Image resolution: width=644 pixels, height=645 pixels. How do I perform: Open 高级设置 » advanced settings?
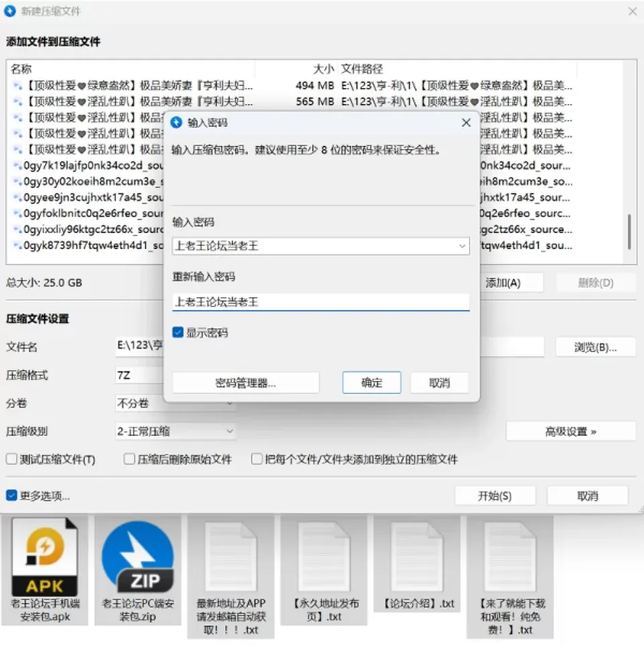(x=571, y=431)
